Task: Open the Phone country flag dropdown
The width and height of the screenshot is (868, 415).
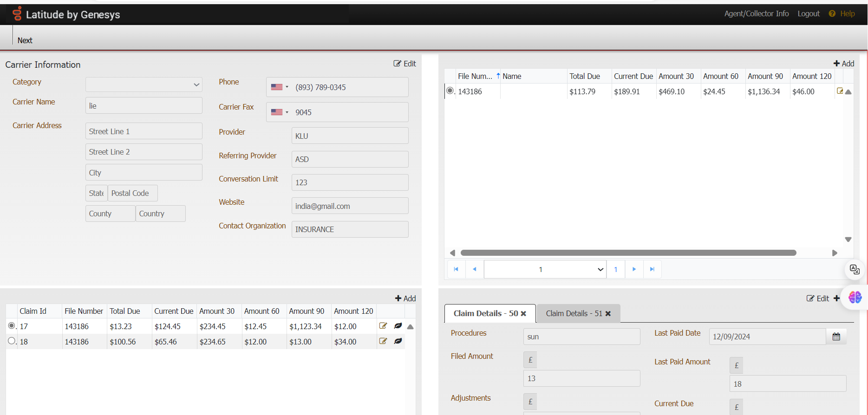Action: pyautogui.click(x=280, y=87)
